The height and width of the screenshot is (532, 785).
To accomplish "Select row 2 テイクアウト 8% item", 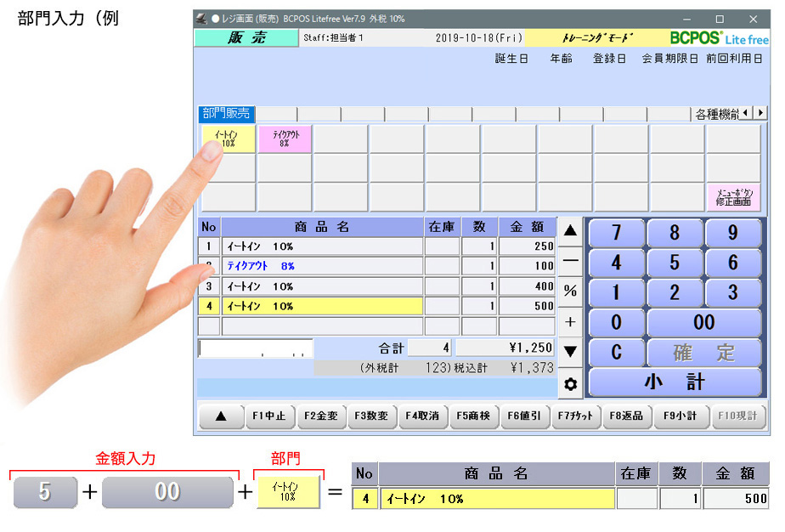I will pos(322,266).
